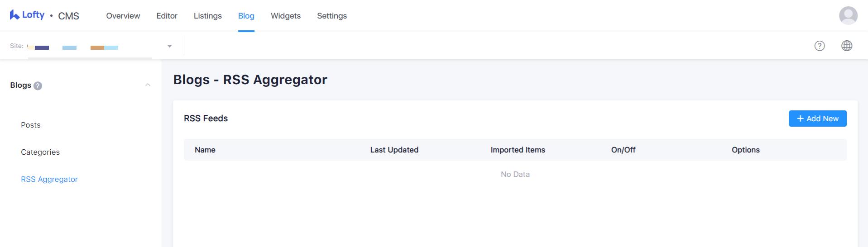Open the Listings tab
This screenshot has width=868, height=247.
[207, 16]
